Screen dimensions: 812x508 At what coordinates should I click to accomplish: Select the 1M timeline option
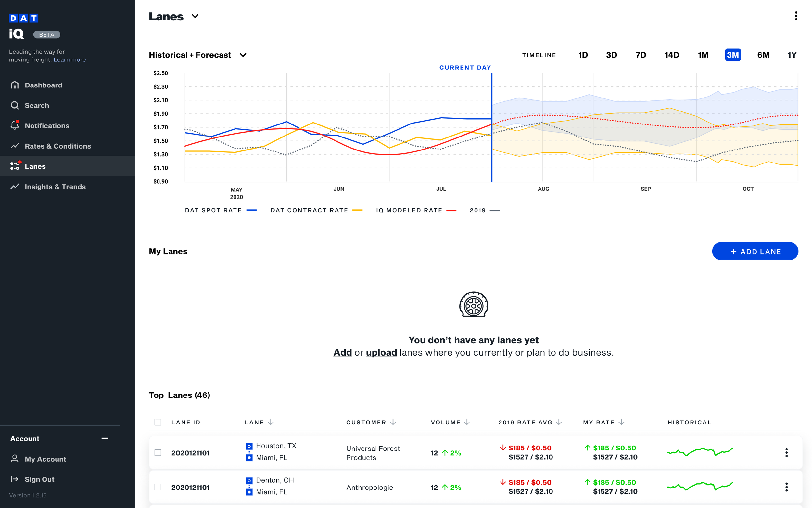703,55
